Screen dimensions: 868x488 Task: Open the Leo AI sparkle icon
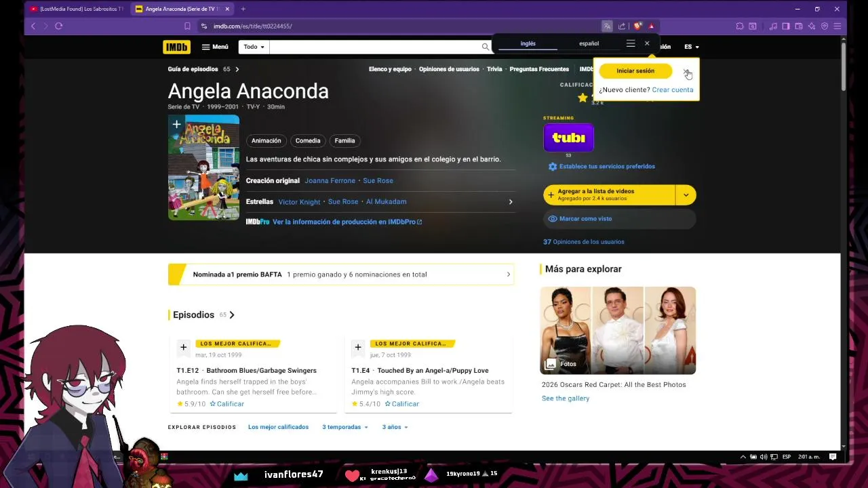[812, 26]
